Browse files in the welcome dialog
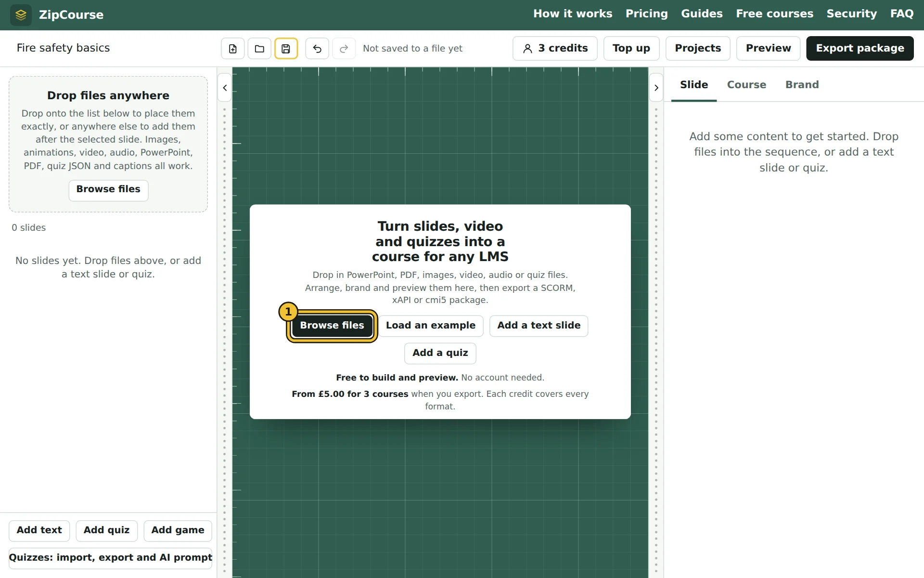This screenshot has width=924, height=578. pyautogui.click(x=332, y=326)
